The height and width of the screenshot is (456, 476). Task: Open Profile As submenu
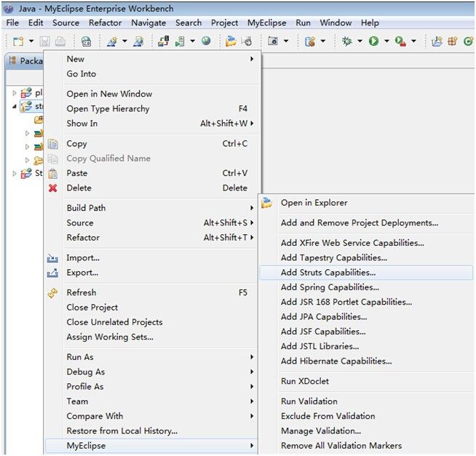(152, 386)
